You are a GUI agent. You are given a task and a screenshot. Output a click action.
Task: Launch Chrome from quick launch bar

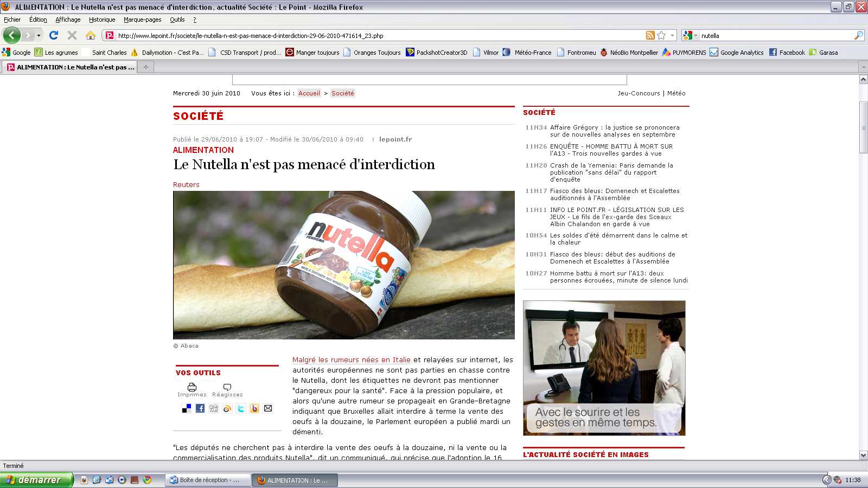(147, 480)
